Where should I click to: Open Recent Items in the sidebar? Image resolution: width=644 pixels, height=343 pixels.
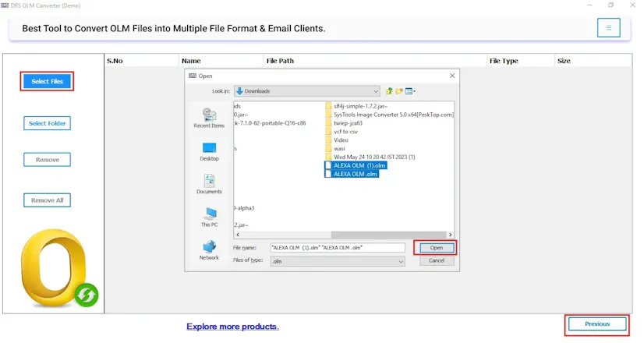tap(209, 118)
